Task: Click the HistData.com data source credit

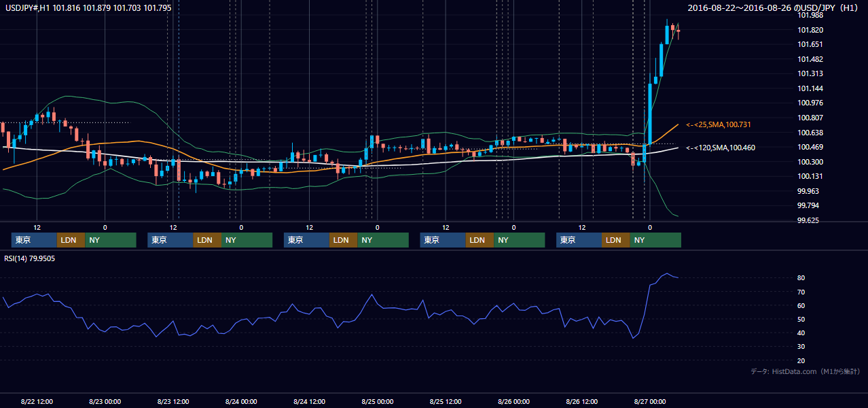Action: [x=806, y=371]
